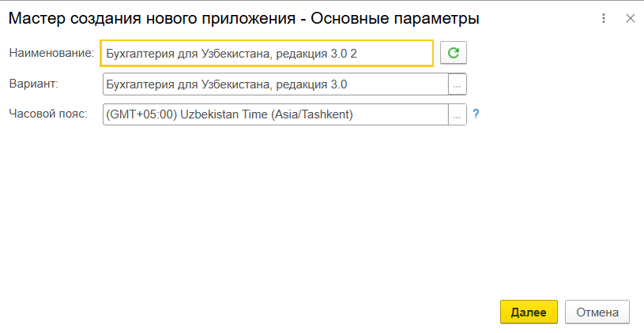Open the Часовой пояс ellipsis picker button
The image size is (644, 333).
(x=458, y=114)
